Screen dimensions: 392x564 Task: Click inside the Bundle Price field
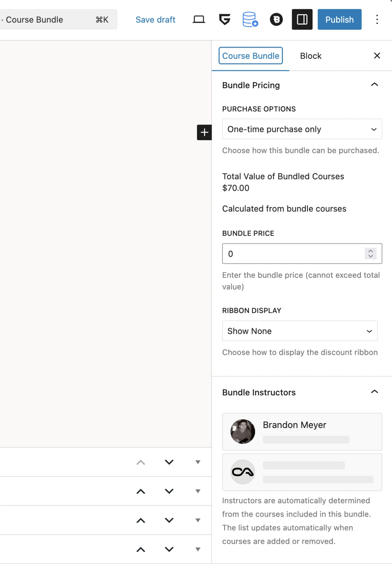[287, 254]
